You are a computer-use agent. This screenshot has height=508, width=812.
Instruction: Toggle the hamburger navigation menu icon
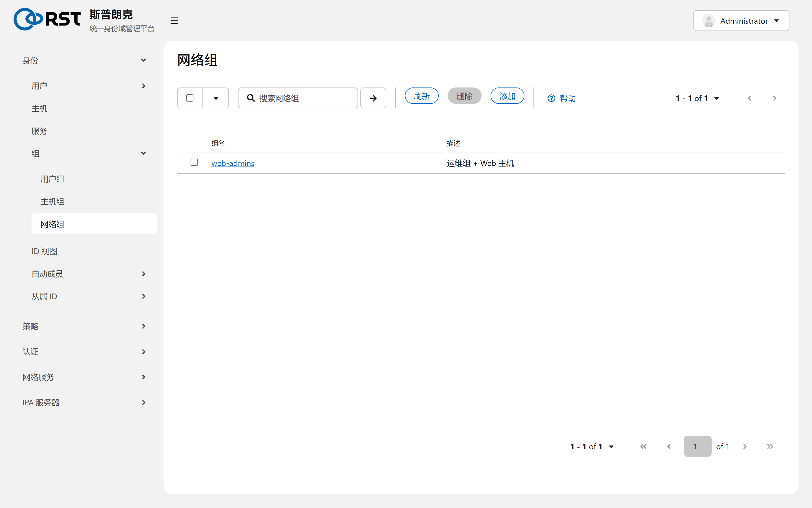[x=174, y=21]
